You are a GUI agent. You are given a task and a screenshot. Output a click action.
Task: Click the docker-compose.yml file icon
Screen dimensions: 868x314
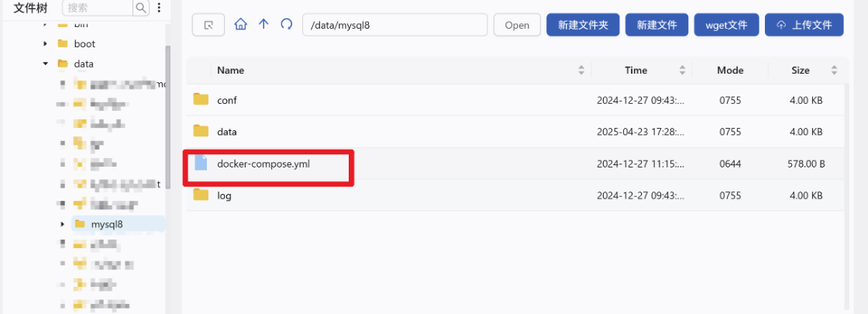click(201, 164)
